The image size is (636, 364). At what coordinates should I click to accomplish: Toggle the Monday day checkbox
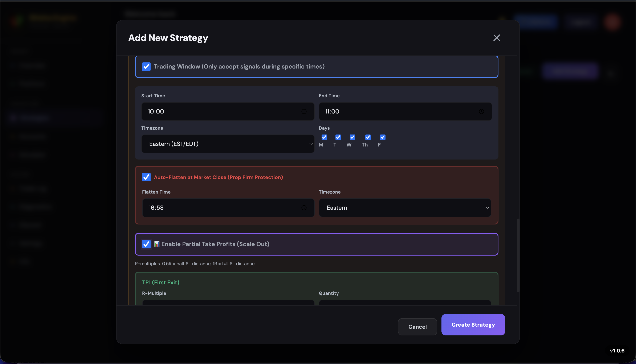[x=324, y=137]
